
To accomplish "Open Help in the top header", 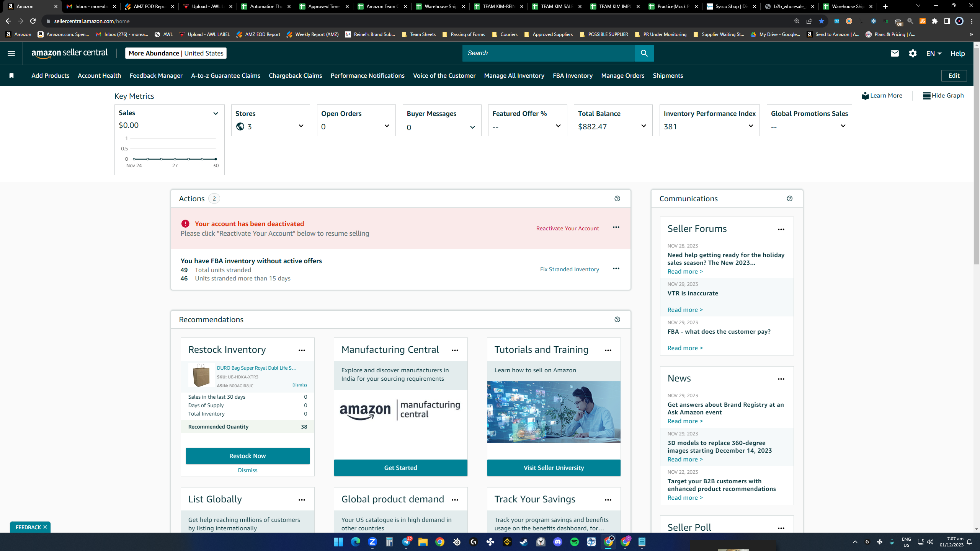I will pos(957,54).
